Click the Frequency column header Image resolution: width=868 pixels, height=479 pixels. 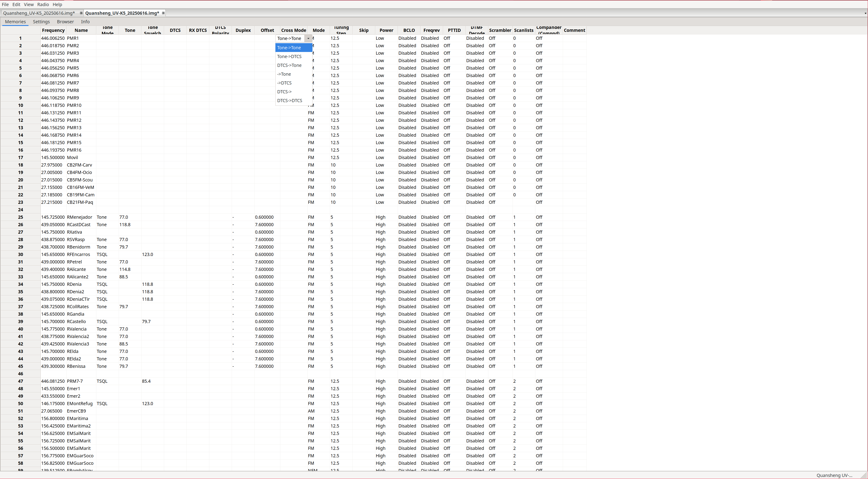pos(53,30)
